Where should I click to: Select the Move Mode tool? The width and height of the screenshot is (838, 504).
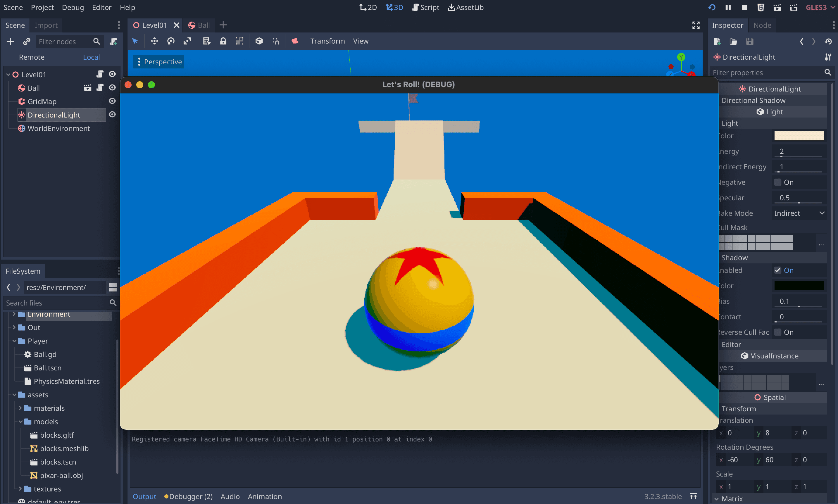(155, 41)
